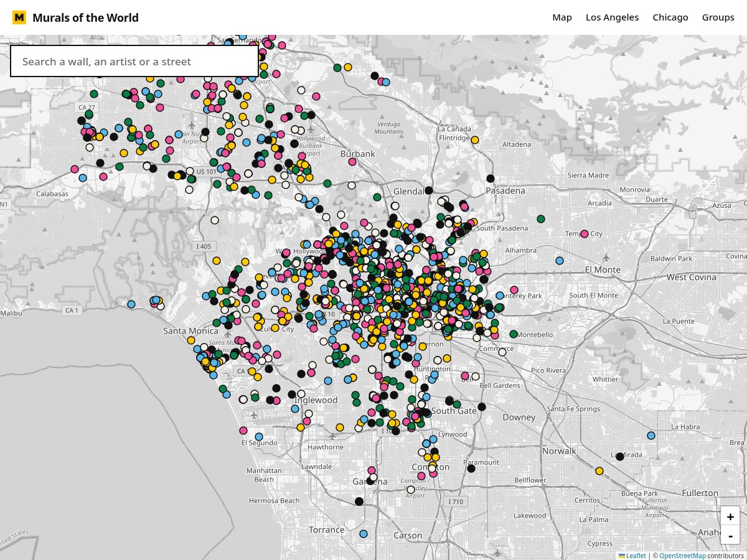Select the black marker above Pasadena
Image resolution: width=747 pixels, height=560 pixels.
[491, 179]
